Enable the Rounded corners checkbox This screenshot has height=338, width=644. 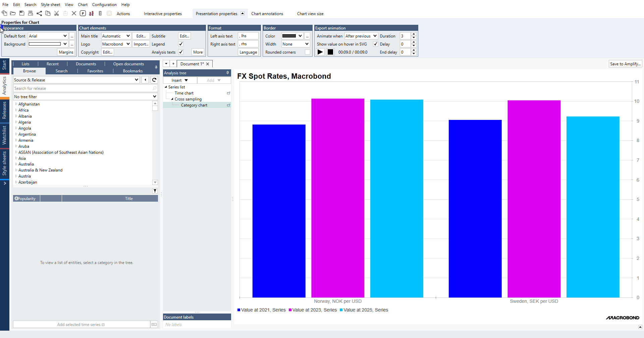307,52
